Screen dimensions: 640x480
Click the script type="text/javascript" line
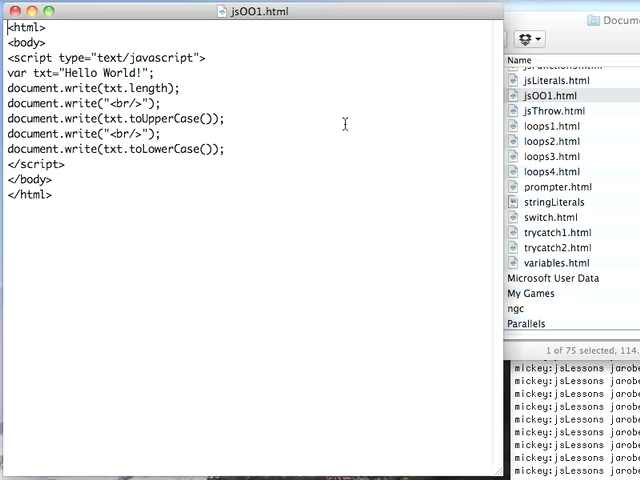[x=107, y=58]
